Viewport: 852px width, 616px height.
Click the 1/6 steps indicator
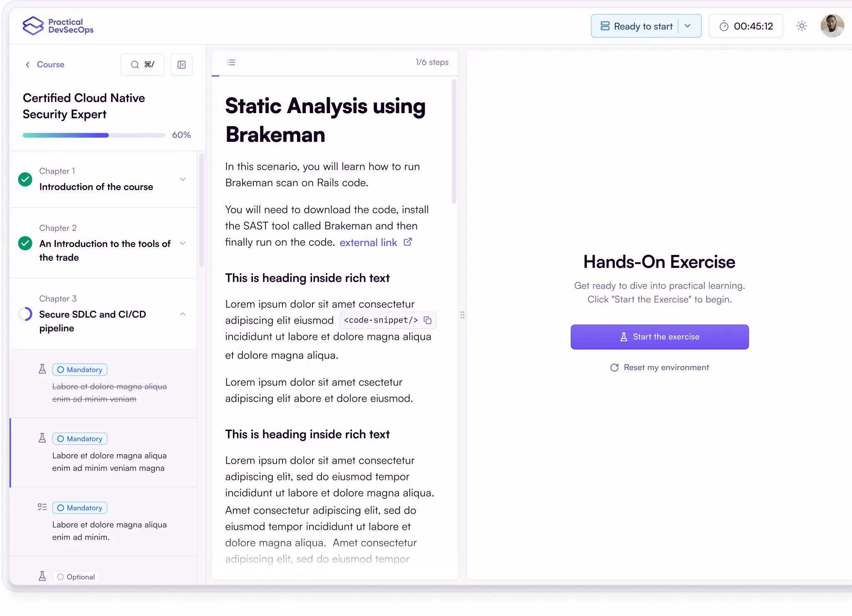pyautogui.click(x=432, y=62)
